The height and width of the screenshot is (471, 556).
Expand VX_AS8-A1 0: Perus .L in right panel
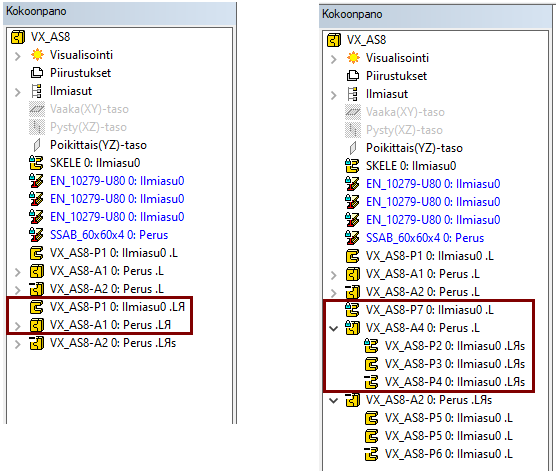click(333, 275)
